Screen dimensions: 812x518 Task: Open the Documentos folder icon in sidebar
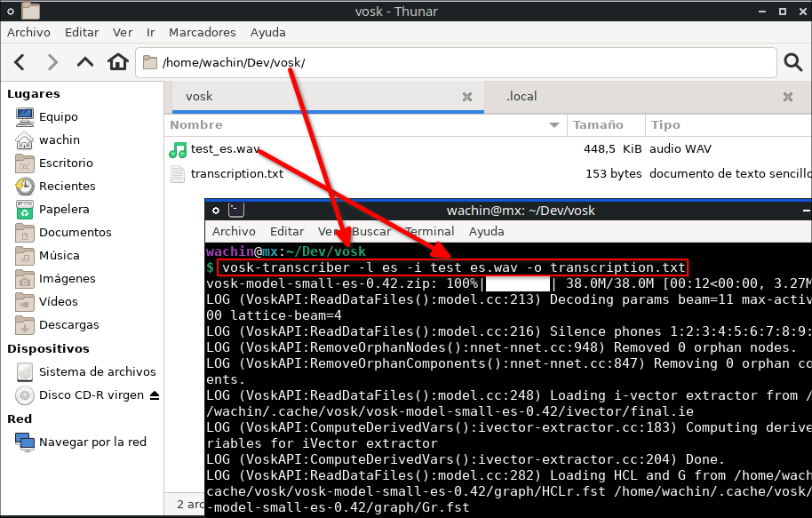24,232
